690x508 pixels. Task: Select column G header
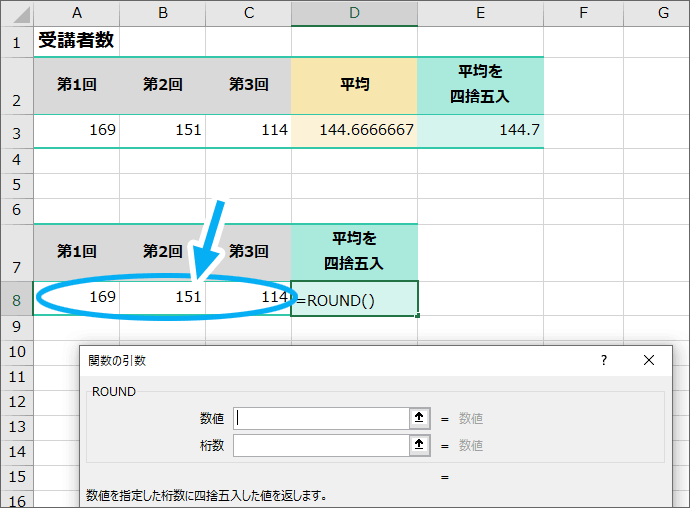(657, 13)
